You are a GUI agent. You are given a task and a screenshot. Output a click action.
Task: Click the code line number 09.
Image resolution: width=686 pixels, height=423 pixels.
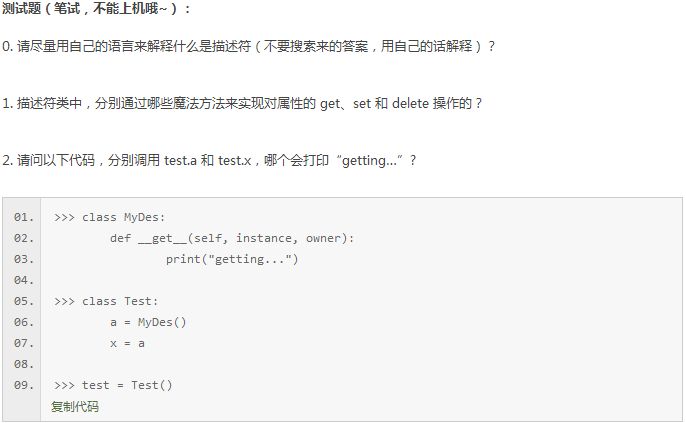pyautogui.click(x=24, y=385)
